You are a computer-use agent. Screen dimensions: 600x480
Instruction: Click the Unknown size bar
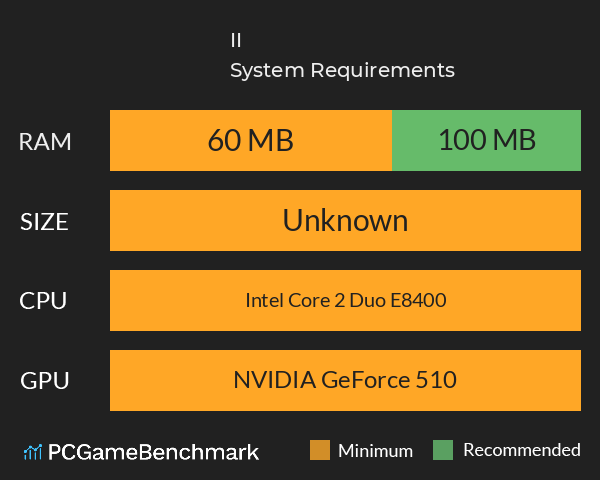point(346,220)
